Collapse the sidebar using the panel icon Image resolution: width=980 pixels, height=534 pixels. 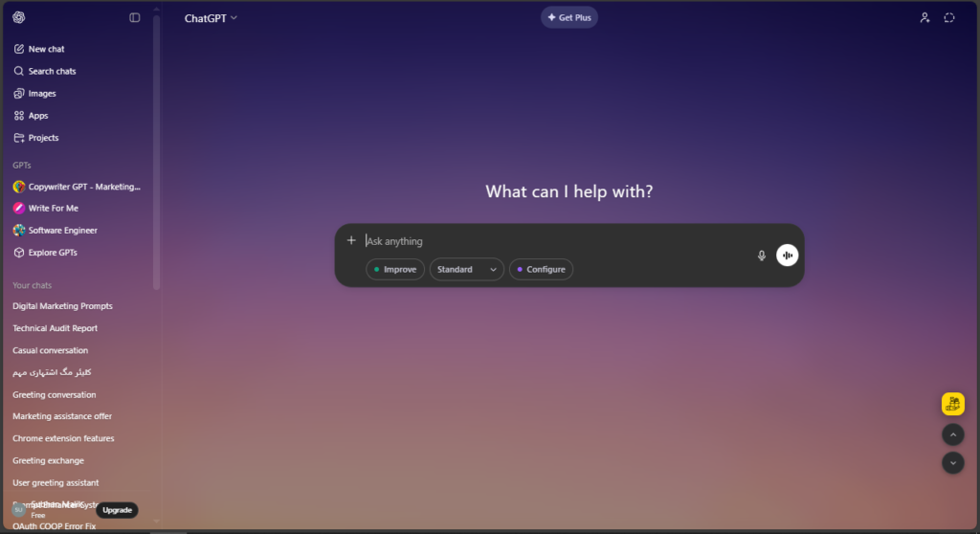click(x=135, y=17)
